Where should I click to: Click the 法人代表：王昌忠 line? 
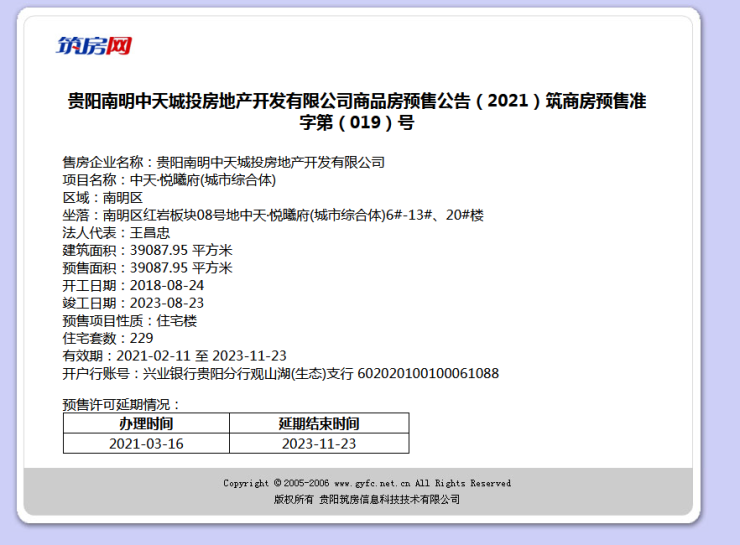(116, 233)
